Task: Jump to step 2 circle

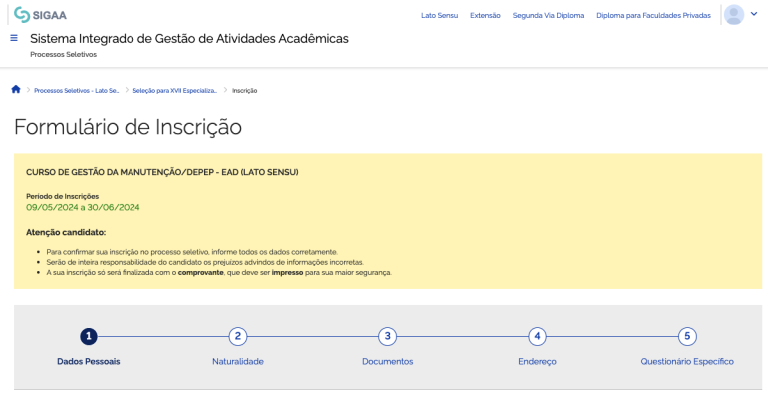Action: [x=238, y=336]
